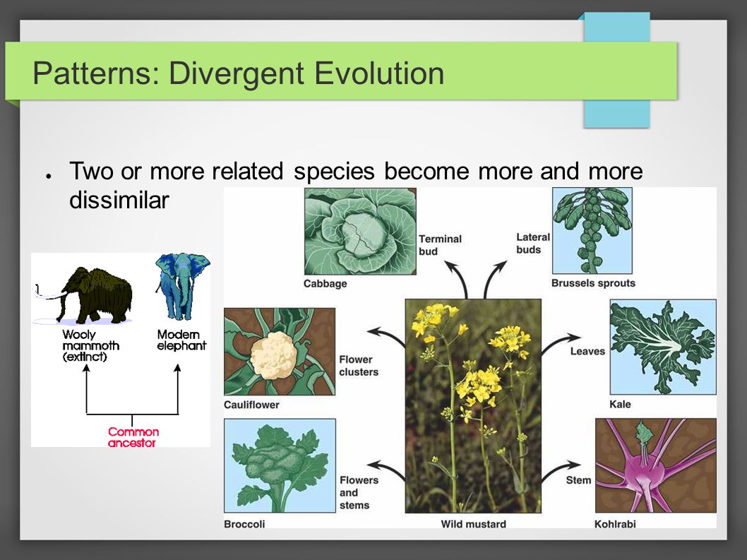The image size is (747, 560).
Task: Click the 'Kale' caption
Action: point(621,404)
